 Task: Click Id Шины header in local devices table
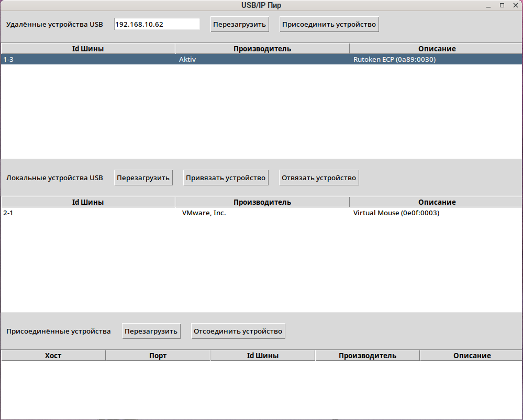coord(88,202)
